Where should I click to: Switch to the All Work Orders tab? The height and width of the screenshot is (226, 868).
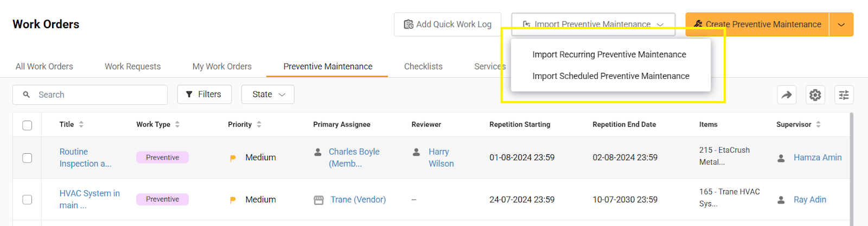click(44, 66)
